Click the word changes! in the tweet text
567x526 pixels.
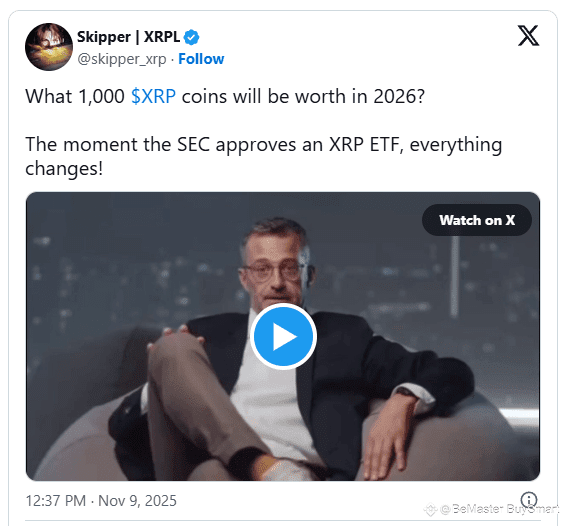64,168
